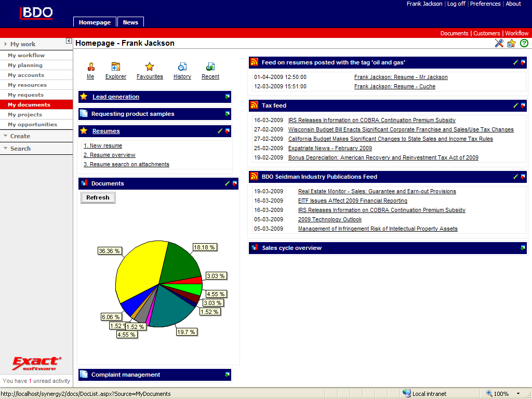The image size is (532, 399).
Task: Click Log off link
Action: (x=456, y=4)
